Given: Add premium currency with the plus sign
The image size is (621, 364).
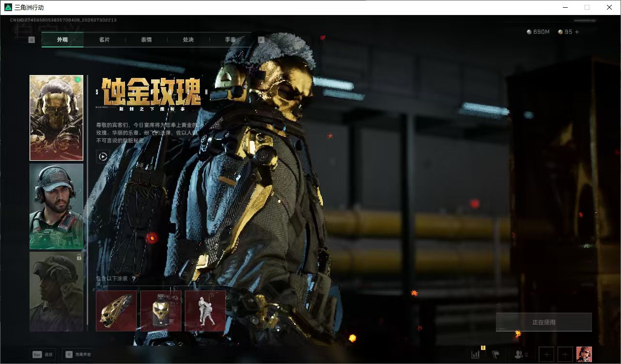Looking at the screenshot, I should [576, 32].
